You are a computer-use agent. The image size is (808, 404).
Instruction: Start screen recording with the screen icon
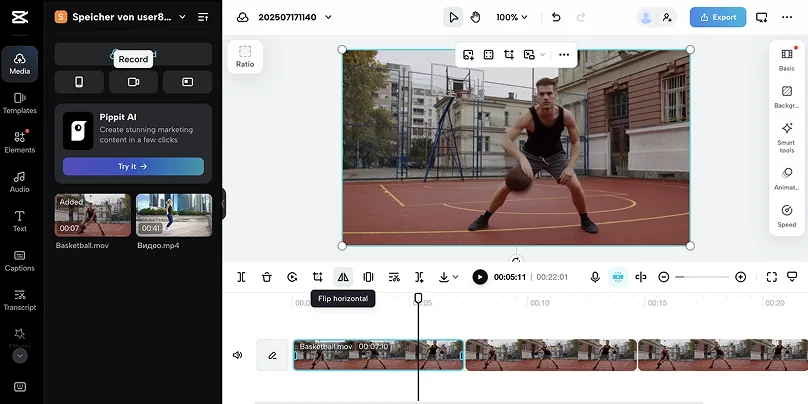click(188, 82)
